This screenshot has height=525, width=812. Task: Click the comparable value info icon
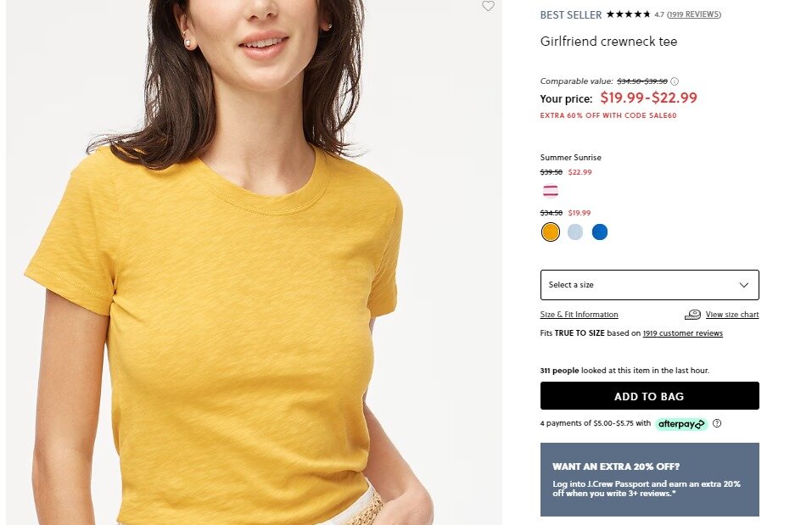(x=675, y=81)
